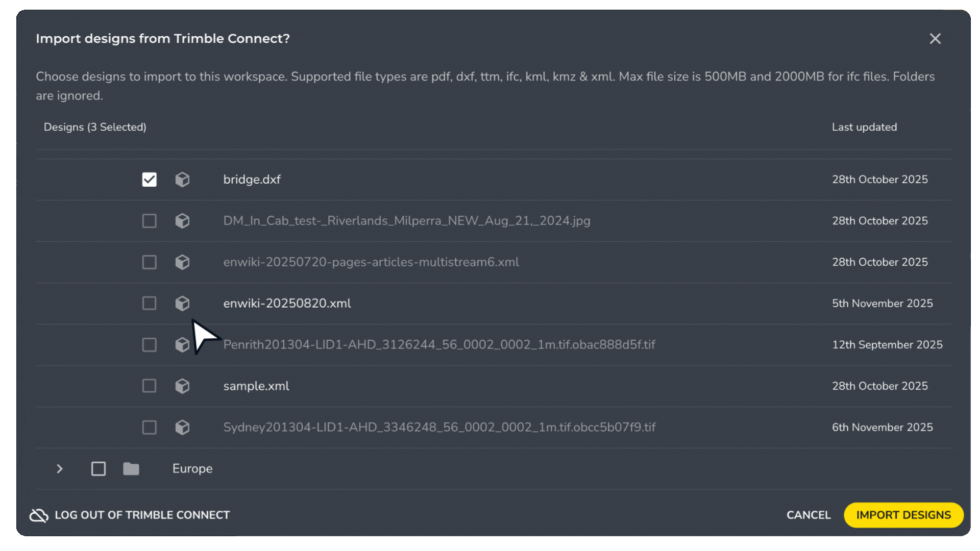Click the folder icon next to Europe
Screen dimensions: 980x551
point(131,468)
